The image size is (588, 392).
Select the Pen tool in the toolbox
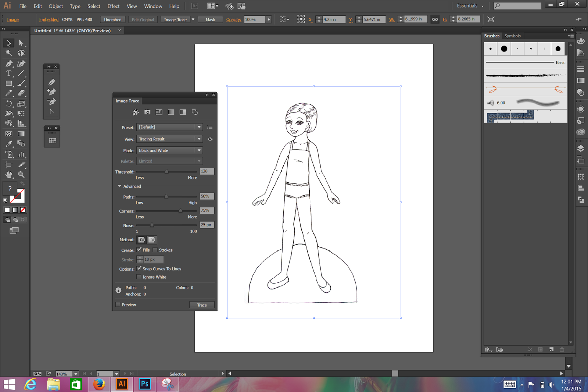click(x=9, y=64)
